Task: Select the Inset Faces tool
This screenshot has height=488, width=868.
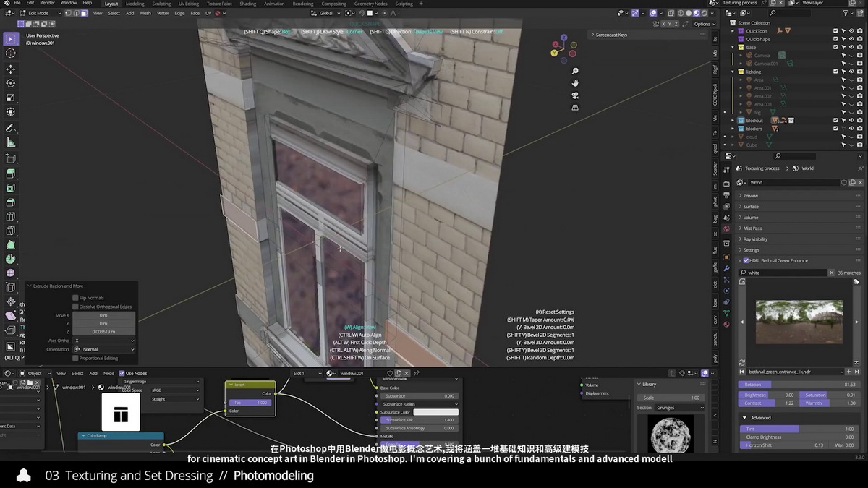Action: point(11,189)
